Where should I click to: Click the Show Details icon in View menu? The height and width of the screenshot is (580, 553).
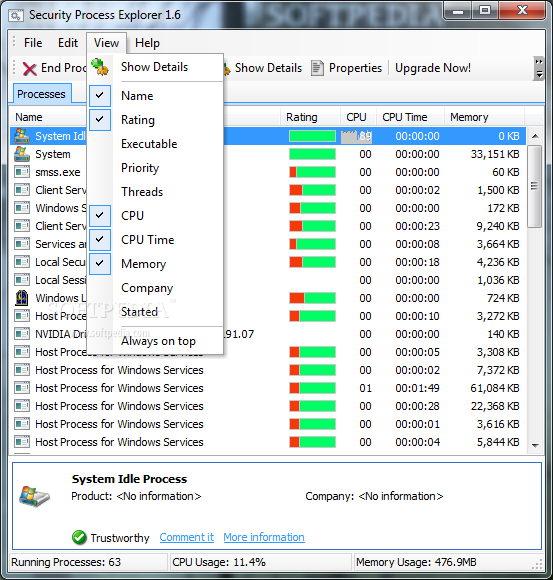pyautogui.click(x=100, y=67)
